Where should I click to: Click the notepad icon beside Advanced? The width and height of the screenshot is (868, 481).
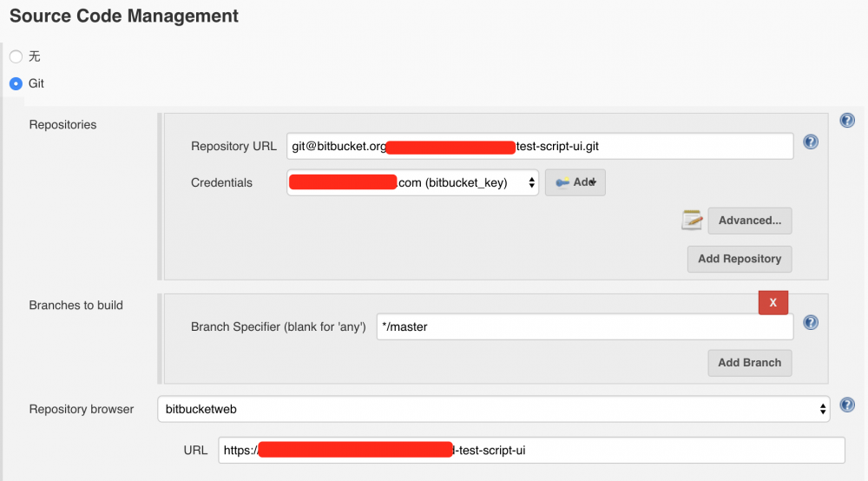click(x=692, y=220)
